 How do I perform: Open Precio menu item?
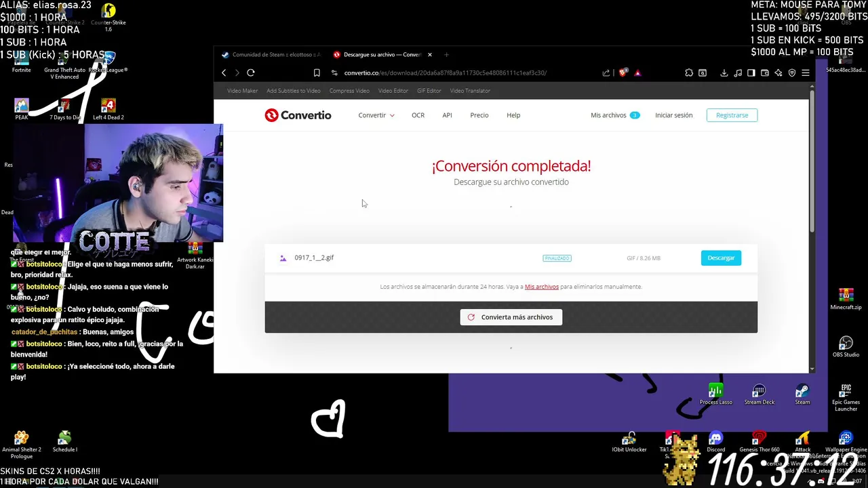click(x=479, y=115)
